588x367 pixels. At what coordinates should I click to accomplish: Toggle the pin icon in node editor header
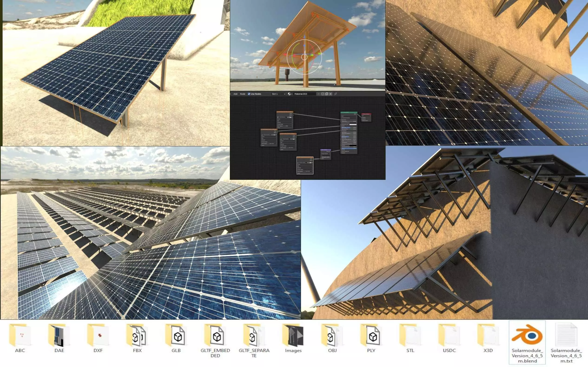336,94
